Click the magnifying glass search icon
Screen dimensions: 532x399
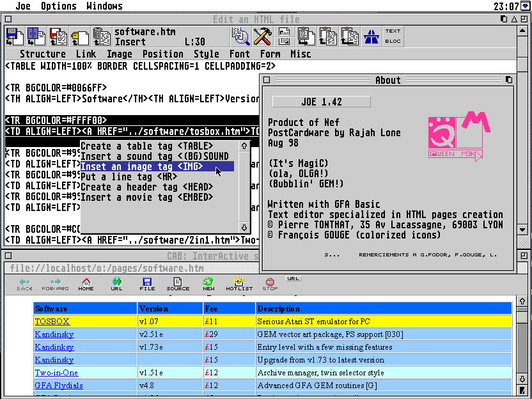241,36
